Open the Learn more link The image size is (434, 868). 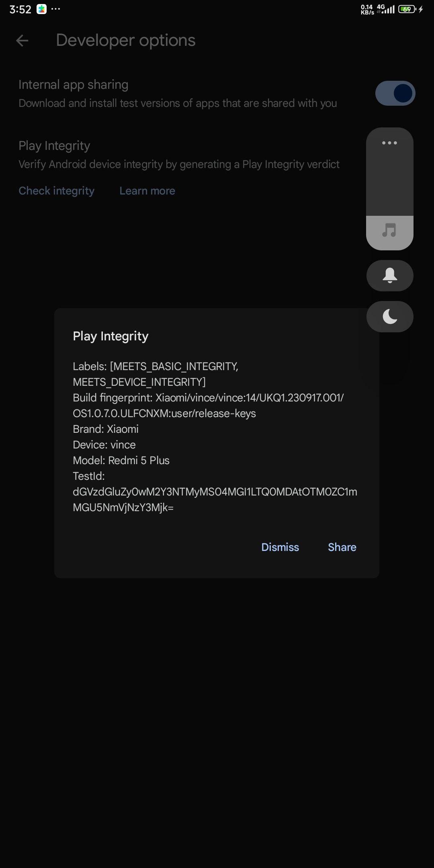coord(147,191)
